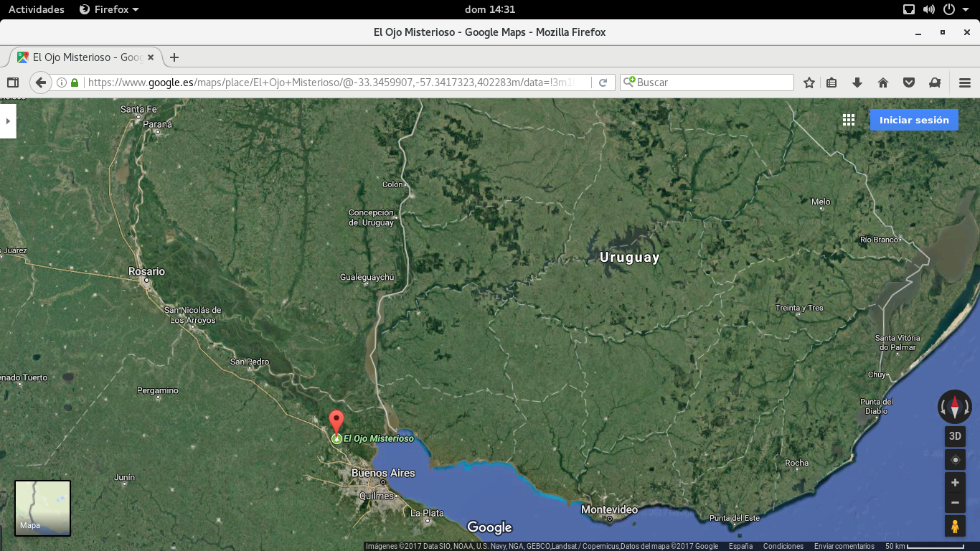
Task: Open a new tab with the plus
Action: coord(174,57)
